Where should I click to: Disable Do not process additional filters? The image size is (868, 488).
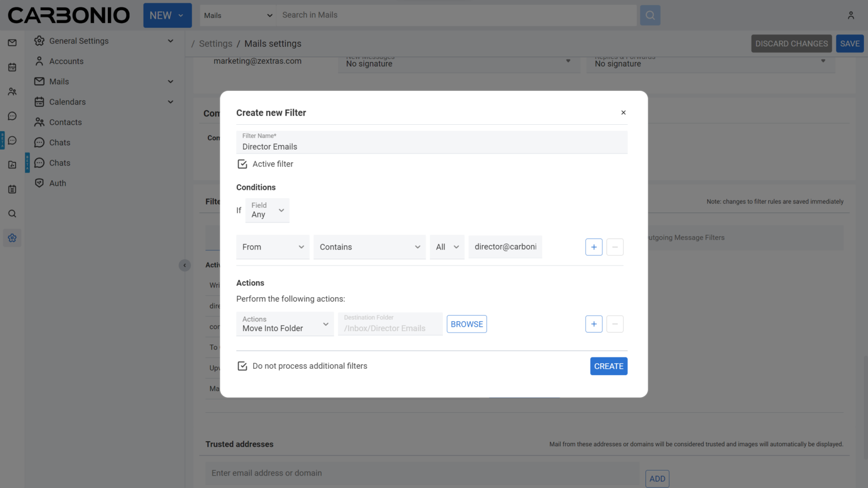coord(242,365)
